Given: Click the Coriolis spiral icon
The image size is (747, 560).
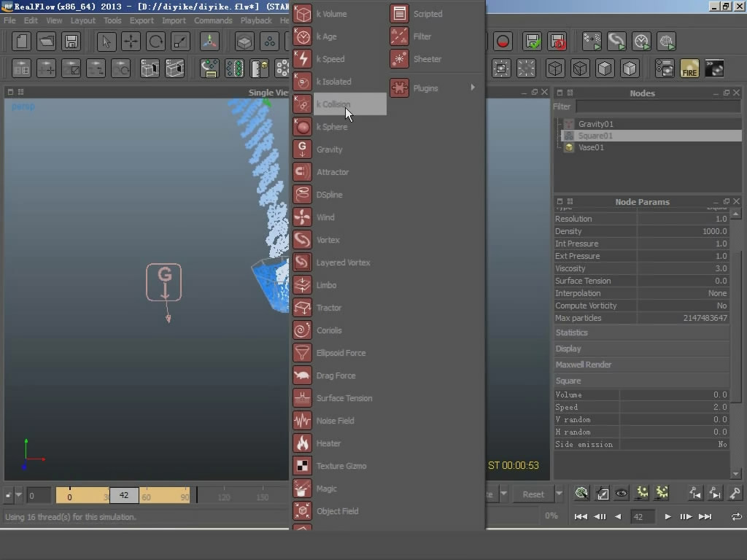Looking at the screenshot, I should (x=302, y=330).
